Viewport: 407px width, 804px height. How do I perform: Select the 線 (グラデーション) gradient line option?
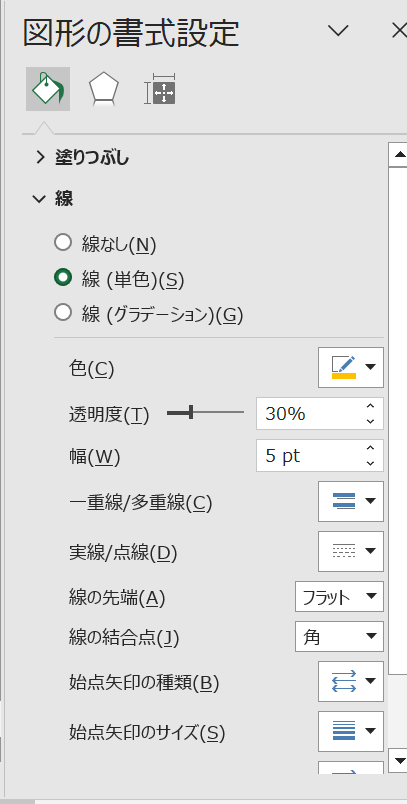pyautogui.click(x=149, y=313)
